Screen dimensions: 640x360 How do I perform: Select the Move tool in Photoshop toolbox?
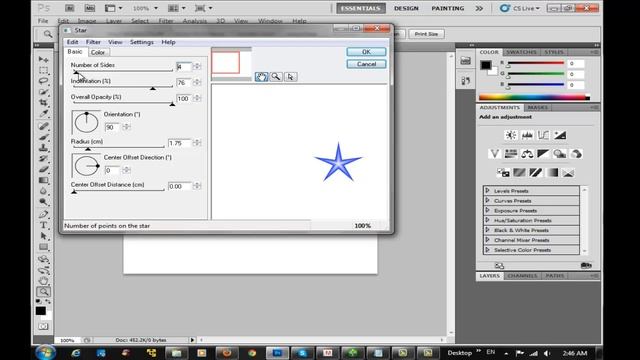43,60
